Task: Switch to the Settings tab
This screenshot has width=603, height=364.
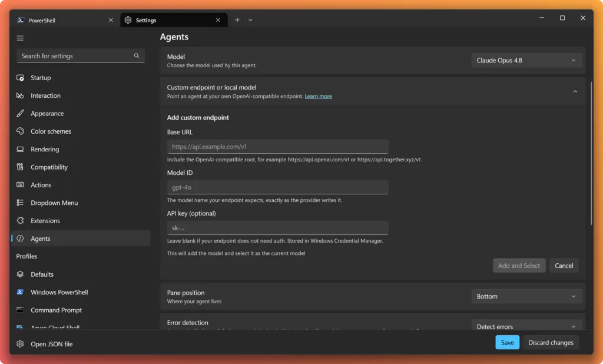Action: click(174, 20)
